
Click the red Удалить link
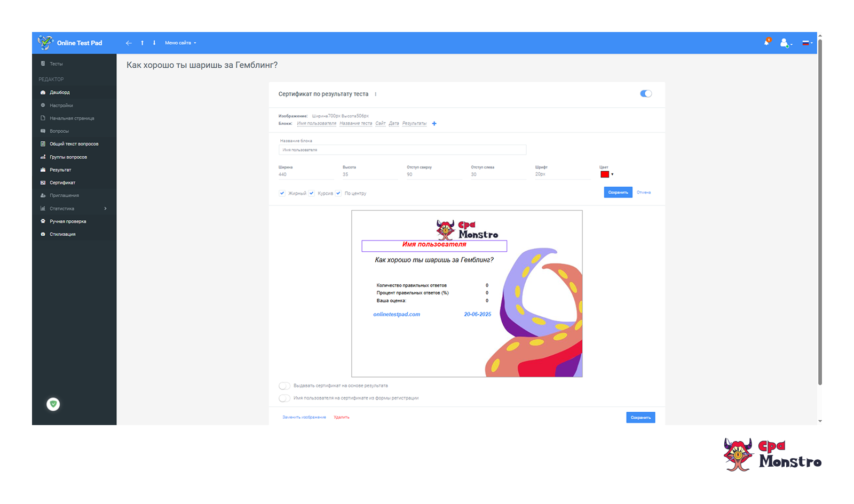tap(342, 418)
